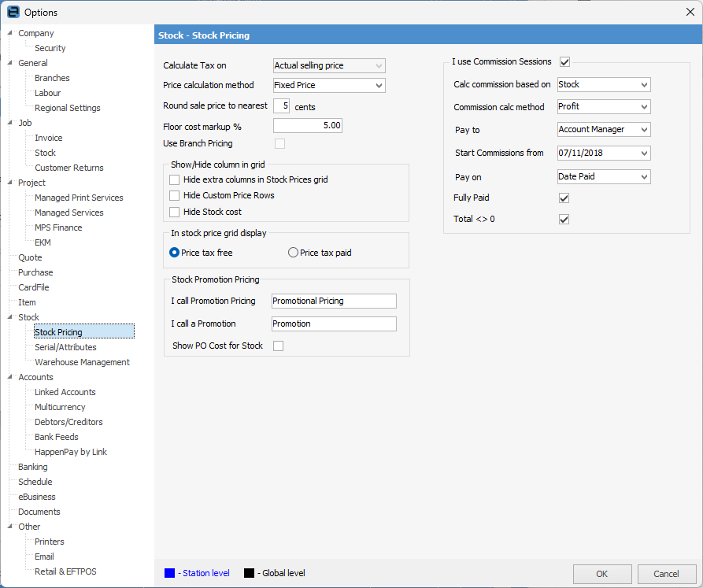Select Warehouse Management options page
The height and width of the screenshot is (588, 703).
(82, 362)
